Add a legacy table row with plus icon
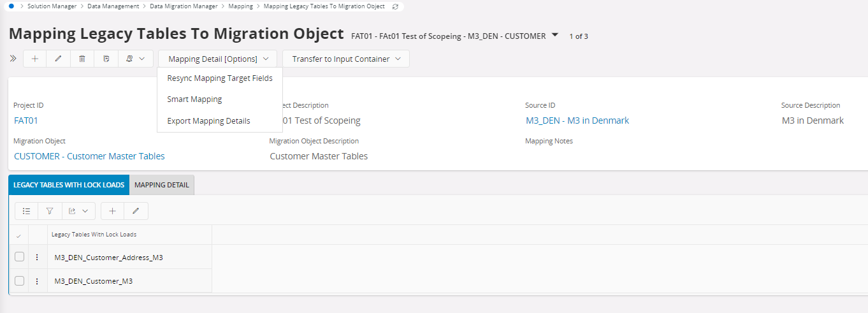This screenshot has width=868, height=313. tap(112, 211)
